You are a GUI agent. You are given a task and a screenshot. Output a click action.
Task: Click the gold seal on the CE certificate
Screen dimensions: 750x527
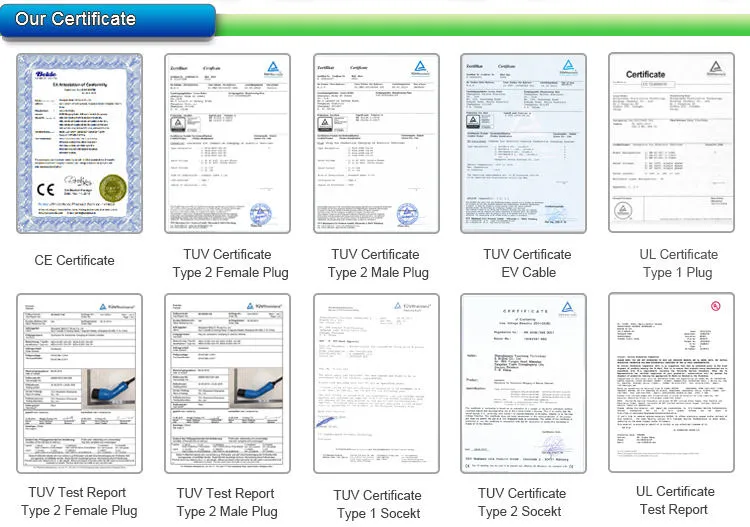pyautogui.click(x=113, y=188)
